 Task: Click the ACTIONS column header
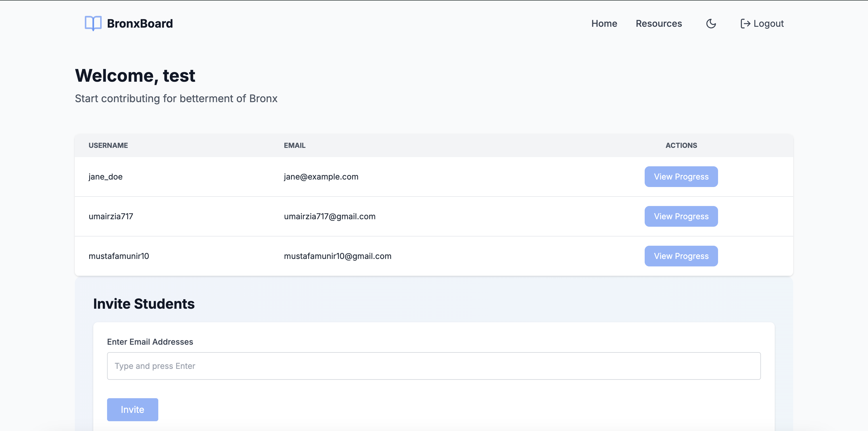tap(681, 145)
